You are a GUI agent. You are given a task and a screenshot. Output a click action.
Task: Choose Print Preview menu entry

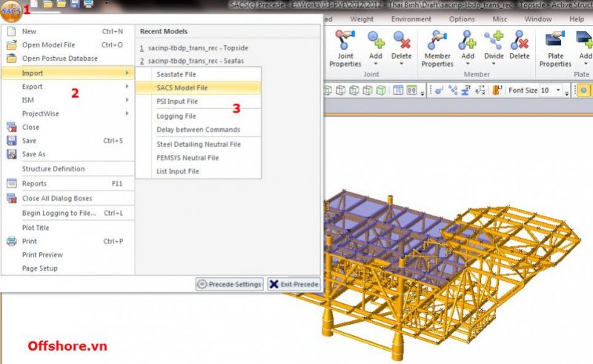point(68,255)
